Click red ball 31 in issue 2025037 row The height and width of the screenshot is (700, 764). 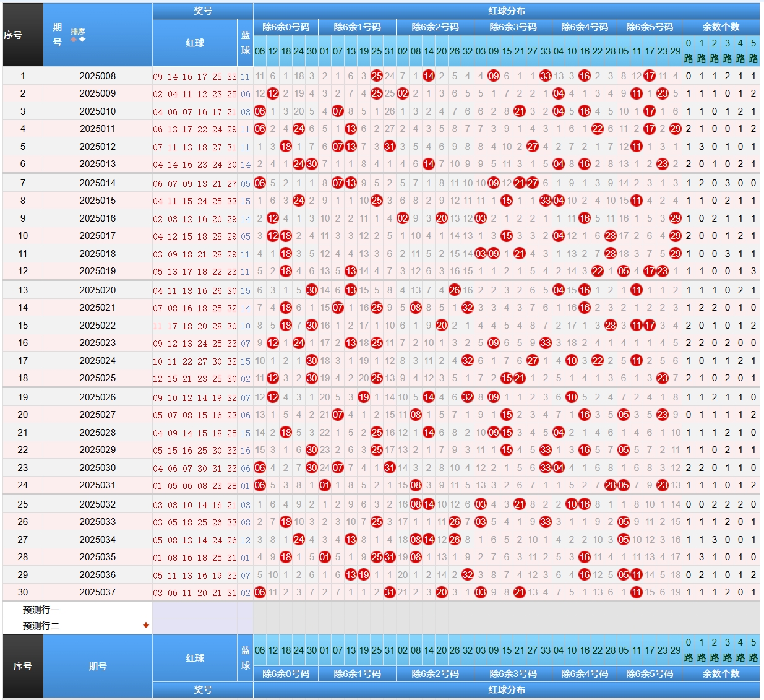click(389, 592)
